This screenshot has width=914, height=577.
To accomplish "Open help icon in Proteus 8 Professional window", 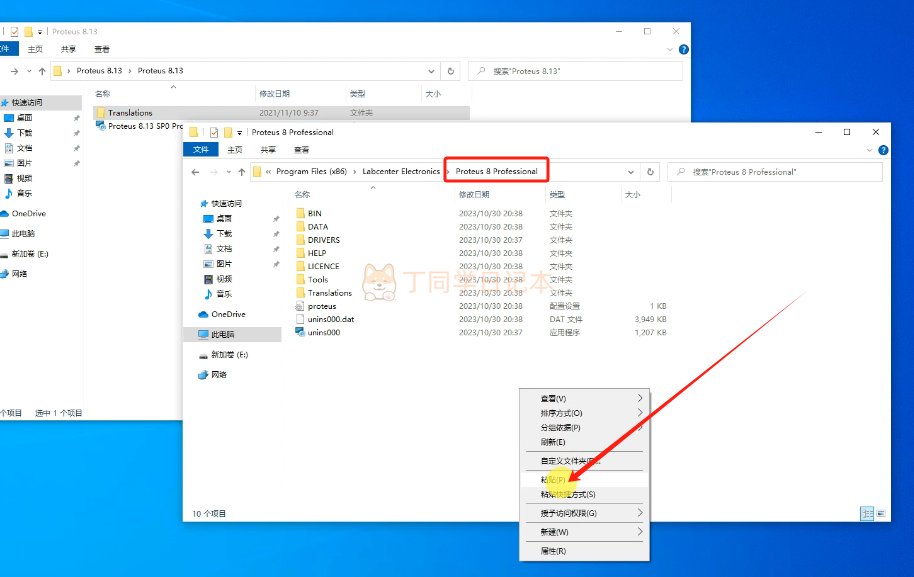I will pos(883,149).
